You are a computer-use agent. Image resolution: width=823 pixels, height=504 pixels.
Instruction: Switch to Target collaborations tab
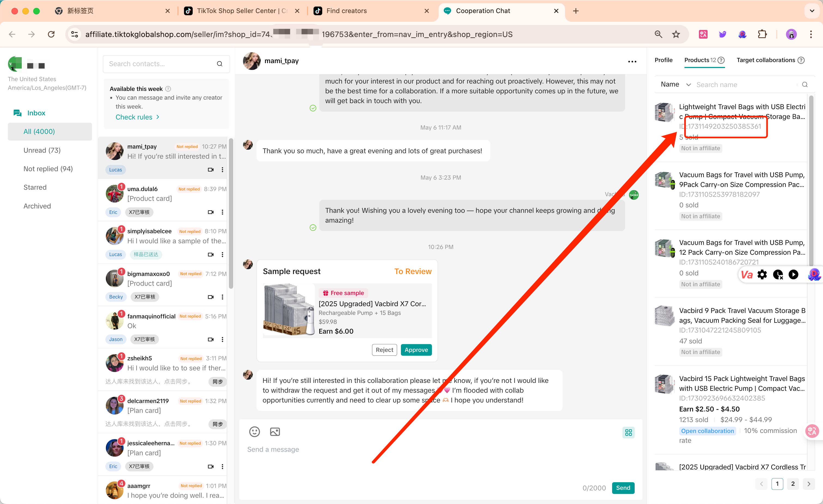pos(766,60)
